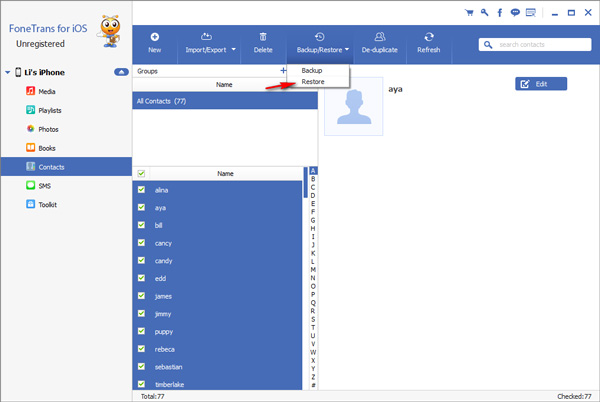This screenshot has width=600, height=402.
Task: Uncheck the jimmy contact checkbox
Action: tap(141, 313)
